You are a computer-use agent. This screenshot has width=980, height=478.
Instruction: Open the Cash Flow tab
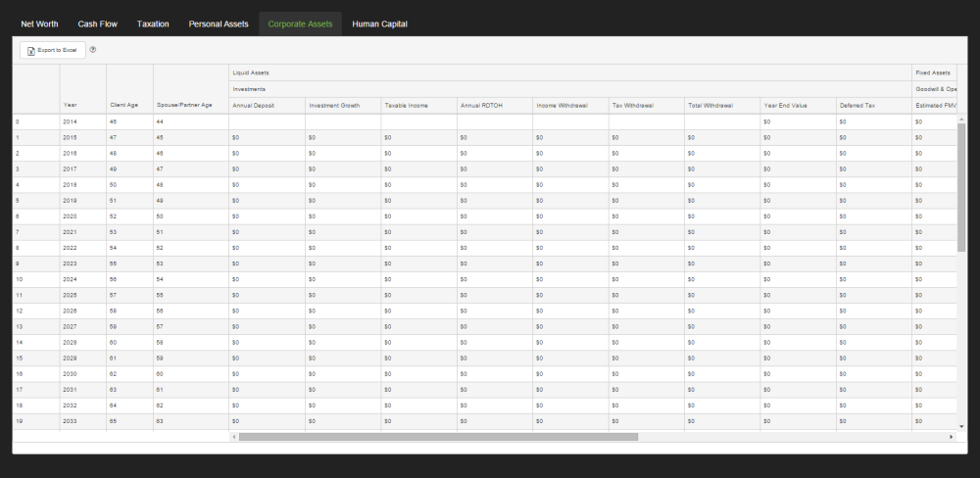coord(98,24)
